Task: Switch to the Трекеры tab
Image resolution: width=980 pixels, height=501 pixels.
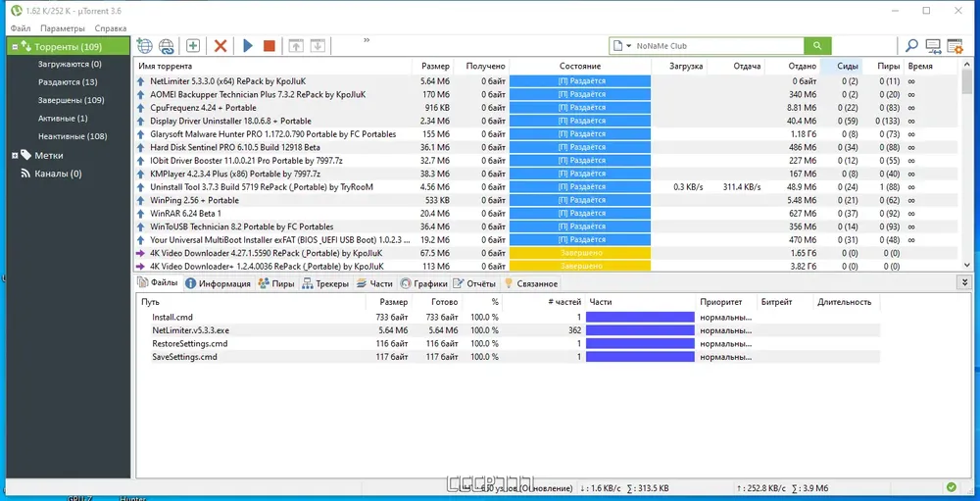Action: tap(325, 284)
